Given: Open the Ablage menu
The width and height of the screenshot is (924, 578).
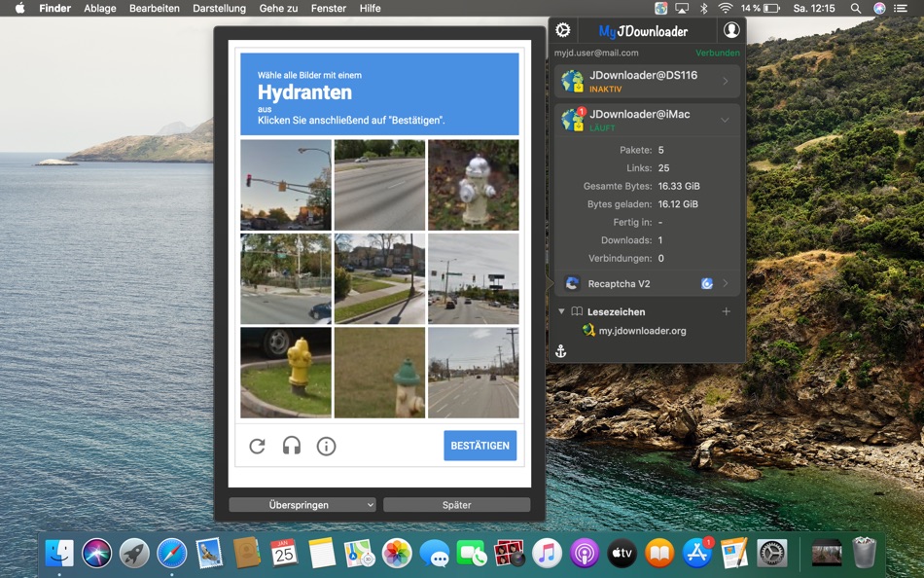Looking at the screenshot, I should (x=99, y=8).
